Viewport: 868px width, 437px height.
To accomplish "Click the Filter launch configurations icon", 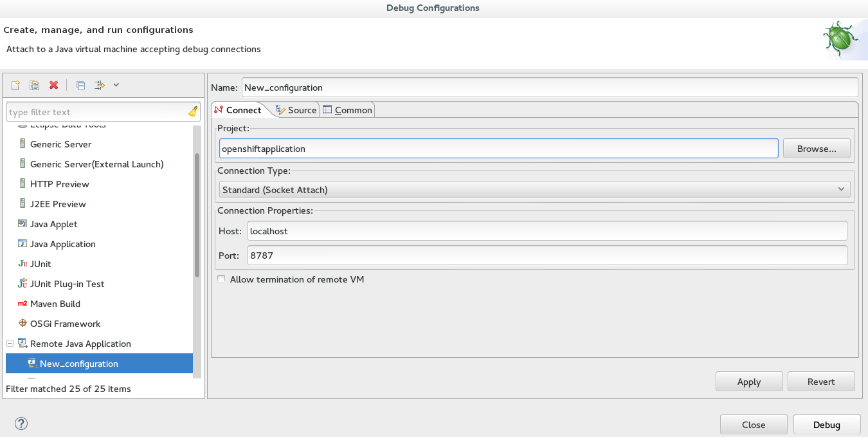I will 100,85.
